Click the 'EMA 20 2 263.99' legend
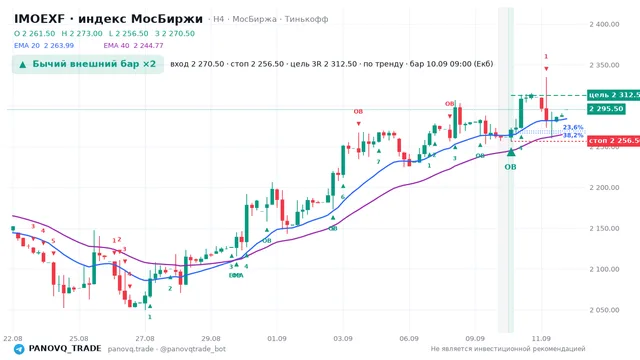 pos(44,46)
